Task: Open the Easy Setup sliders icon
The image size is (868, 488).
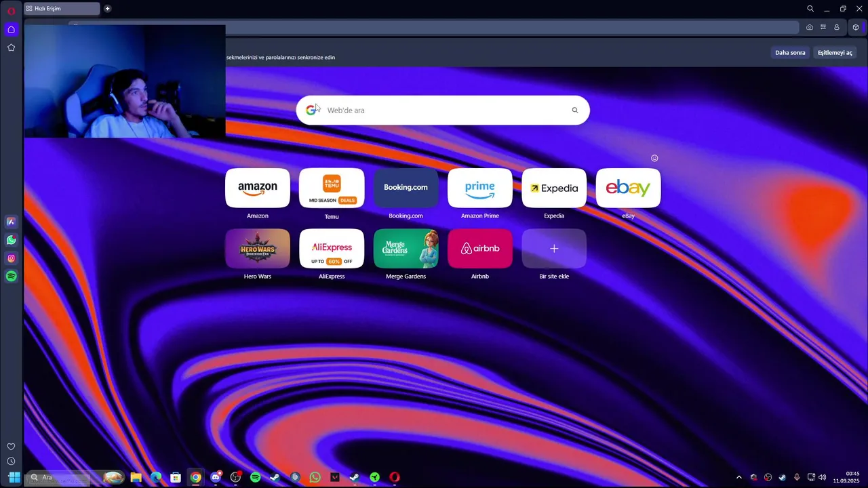Action: [x=823, y=27]
